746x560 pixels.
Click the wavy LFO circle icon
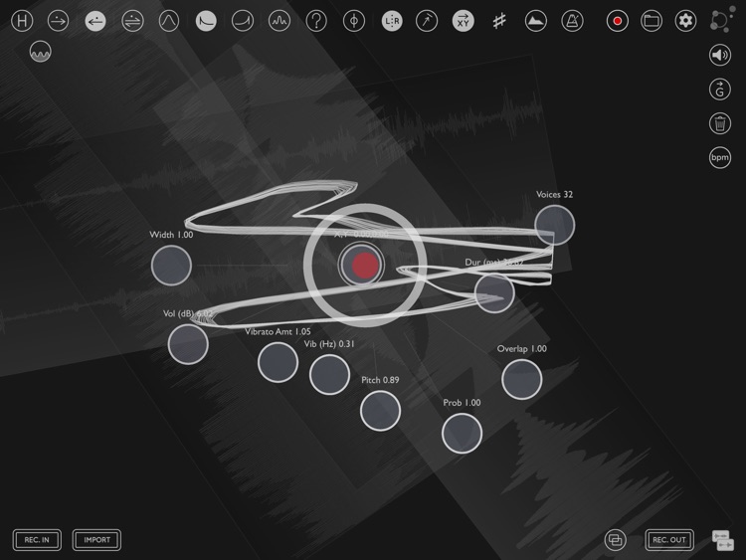click(x=41, y=52)
